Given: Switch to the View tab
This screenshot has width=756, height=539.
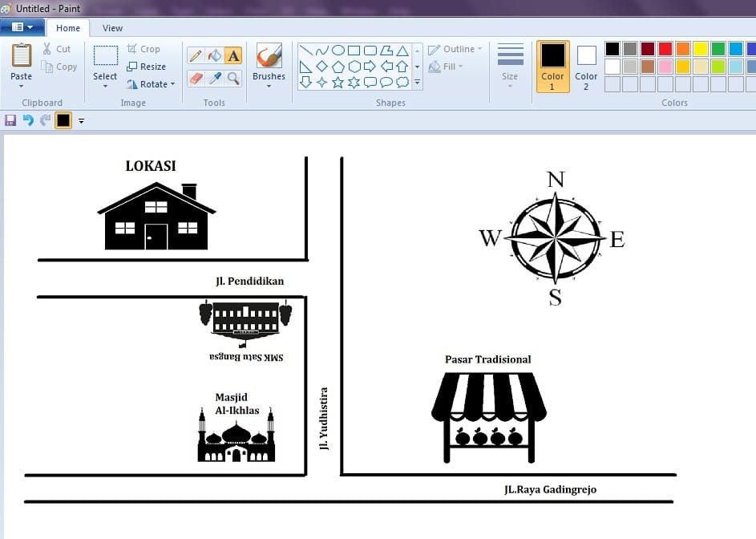Looking at the screenshot, I should 112,28.
